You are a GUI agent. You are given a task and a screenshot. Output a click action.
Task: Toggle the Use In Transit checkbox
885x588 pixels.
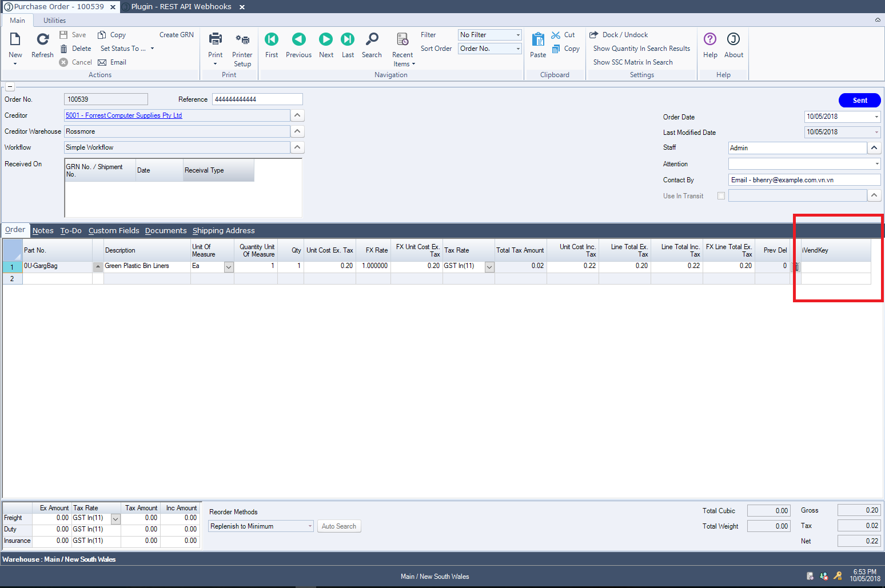721,196
